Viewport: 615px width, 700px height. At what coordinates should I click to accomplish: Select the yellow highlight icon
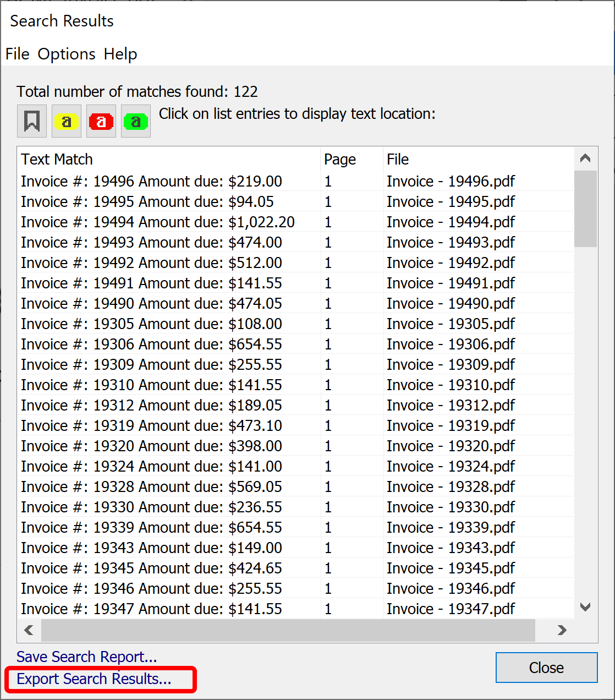[67, 121]
